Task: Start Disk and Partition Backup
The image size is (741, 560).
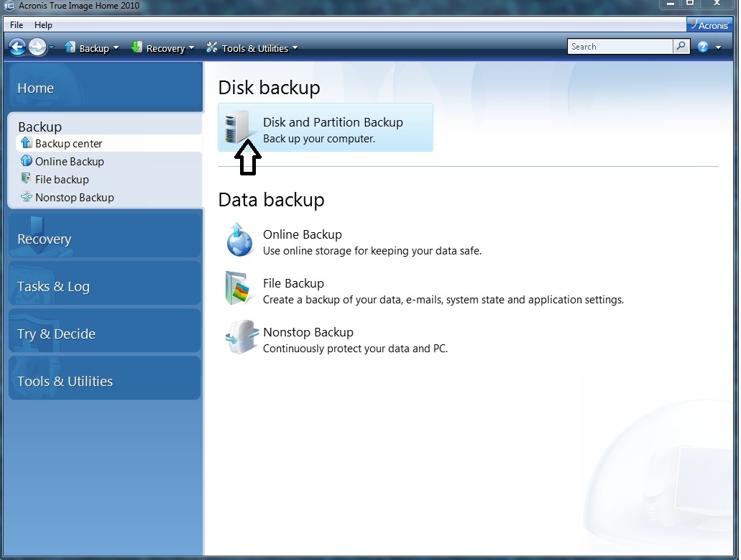Action: (x=325, y=127)
